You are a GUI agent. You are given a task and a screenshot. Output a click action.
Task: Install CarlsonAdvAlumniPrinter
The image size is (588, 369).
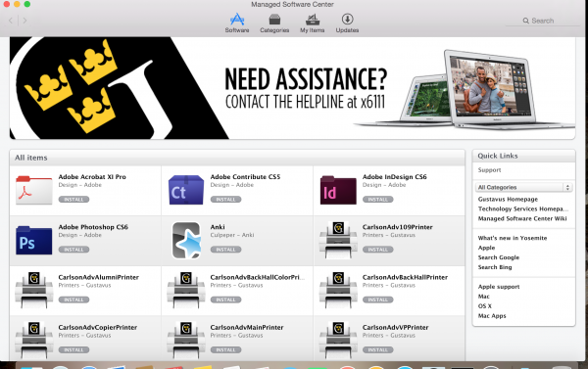[73, 300]
